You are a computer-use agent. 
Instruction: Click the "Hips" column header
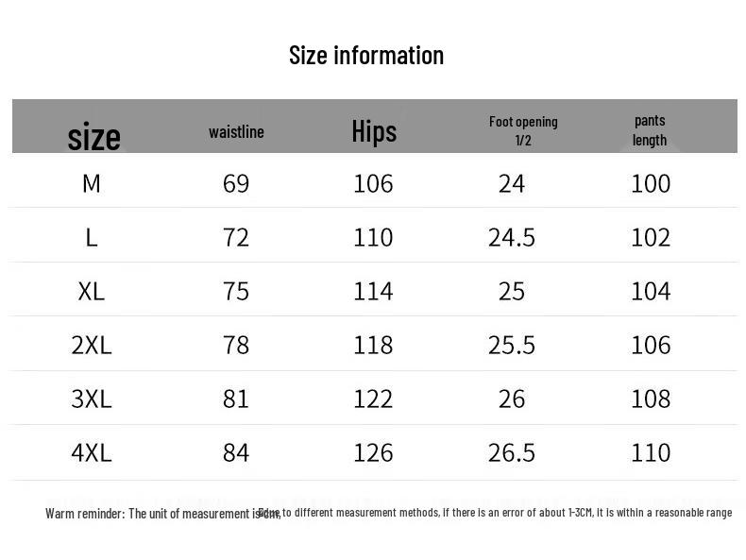point(374,131)
